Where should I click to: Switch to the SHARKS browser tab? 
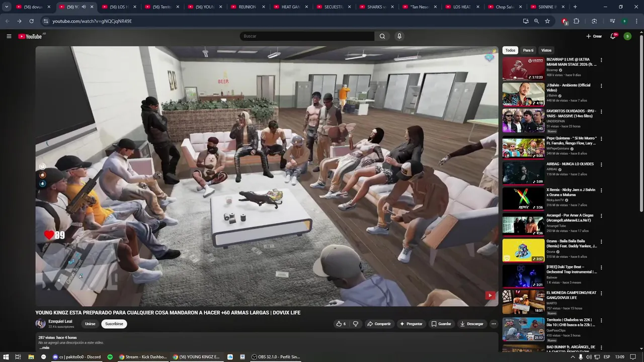[x=376, y=7]
